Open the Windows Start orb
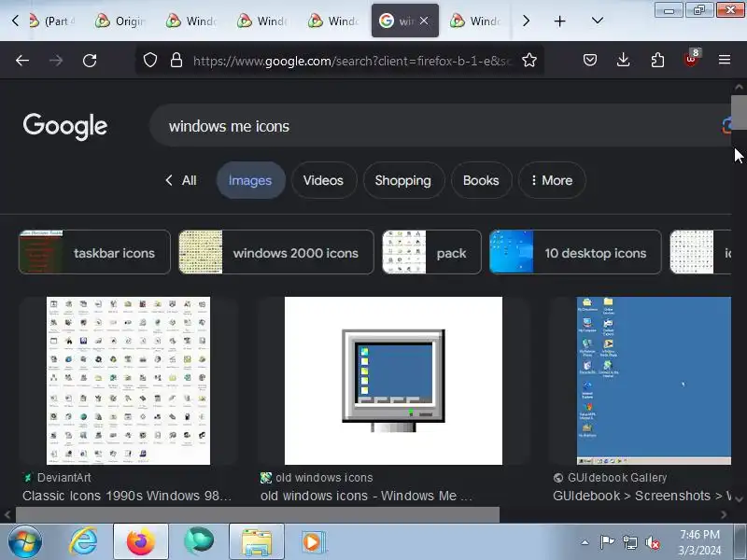This screenshot has height=560, width=747. pos(24,542)
